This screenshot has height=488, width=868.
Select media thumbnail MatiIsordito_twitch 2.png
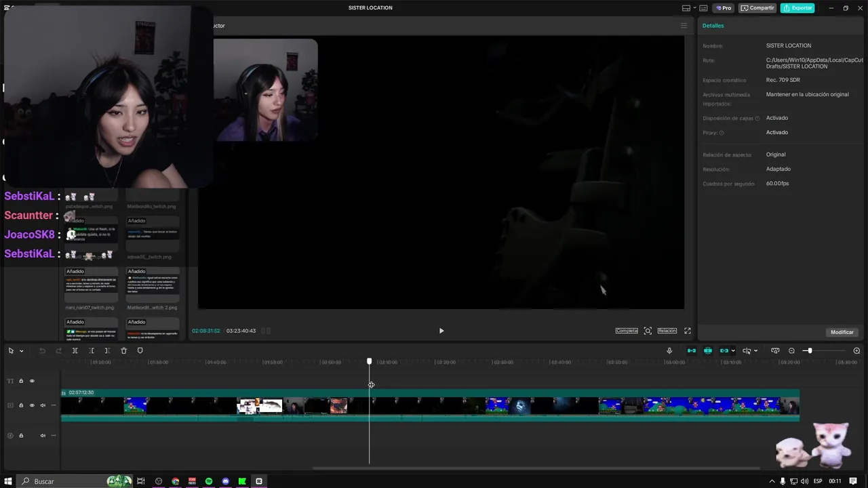click(x=153, y=284)
